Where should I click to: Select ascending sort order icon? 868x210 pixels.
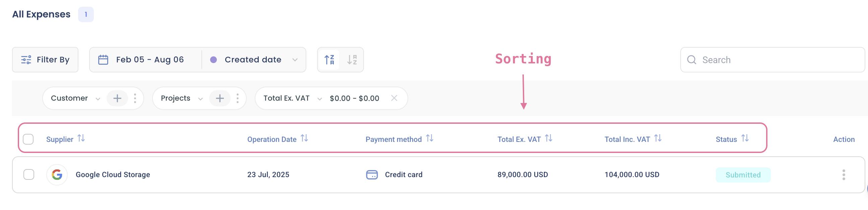[328, 59]
